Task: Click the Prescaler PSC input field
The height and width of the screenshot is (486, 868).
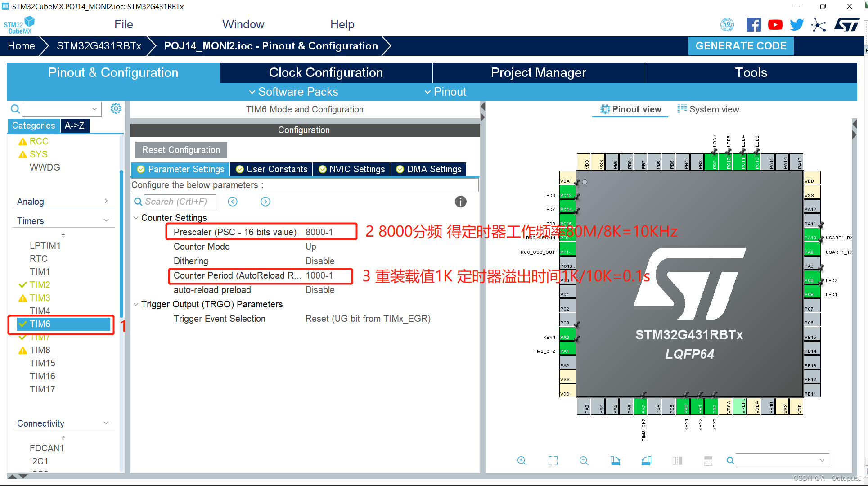Action: pyautogui.click(x=323, y=231)
